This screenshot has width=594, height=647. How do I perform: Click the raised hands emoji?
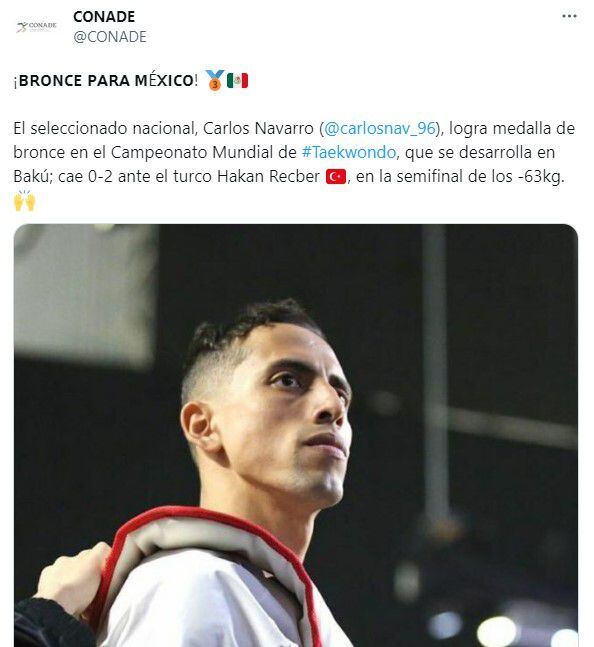coord(25,201)
